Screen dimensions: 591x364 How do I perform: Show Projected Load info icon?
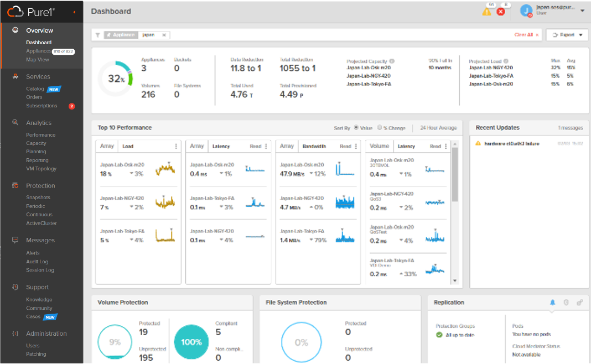(506, 61)
